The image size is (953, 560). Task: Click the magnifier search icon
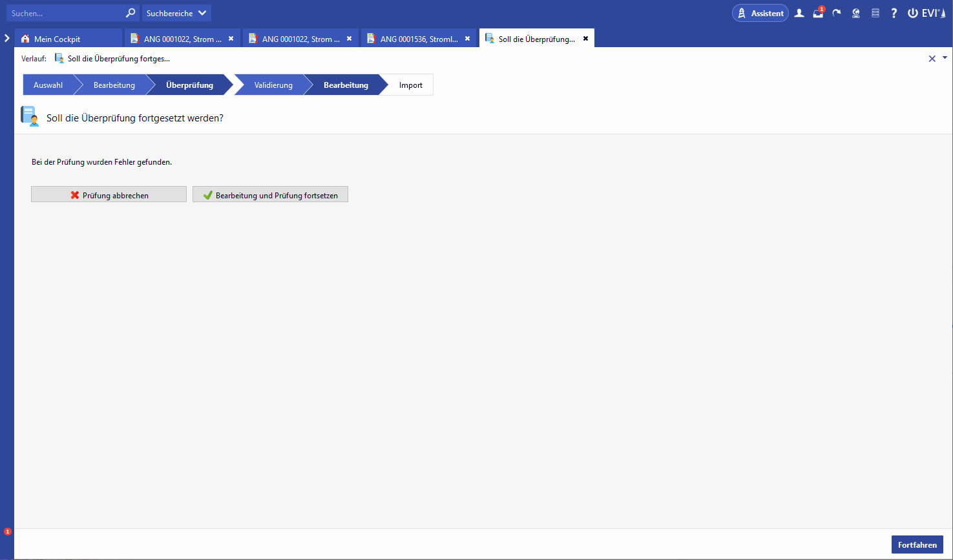tap(131, 13)
